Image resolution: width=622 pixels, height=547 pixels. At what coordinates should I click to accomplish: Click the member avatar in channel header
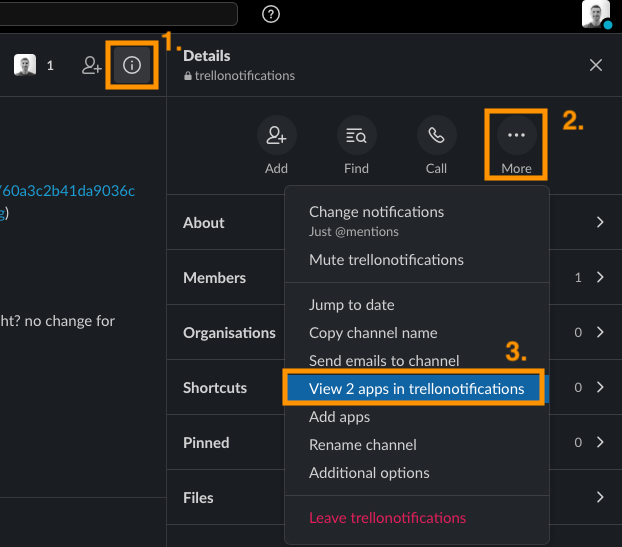tap(25, 65)
